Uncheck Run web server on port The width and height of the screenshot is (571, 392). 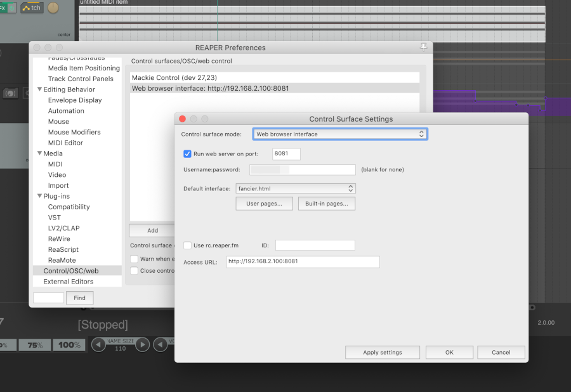188,154
